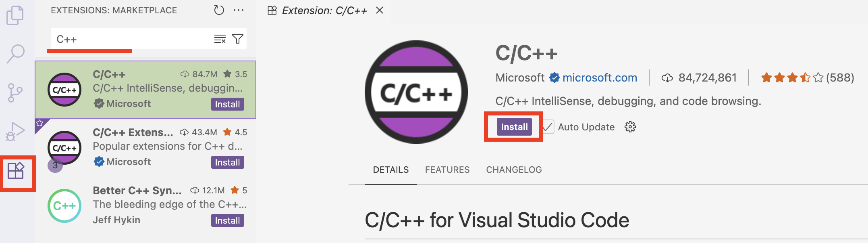Install the Better C++ Syntax extension

point(228,220)
